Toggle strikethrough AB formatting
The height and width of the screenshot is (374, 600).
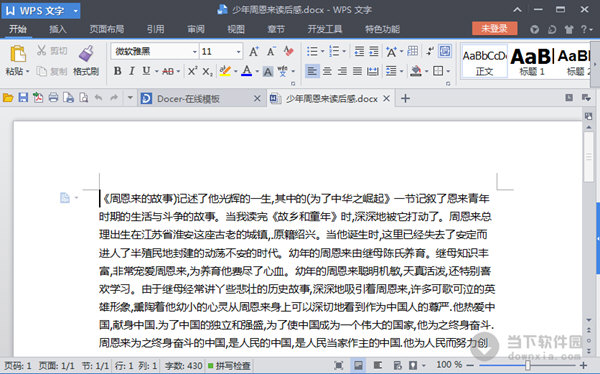[168, 71]
